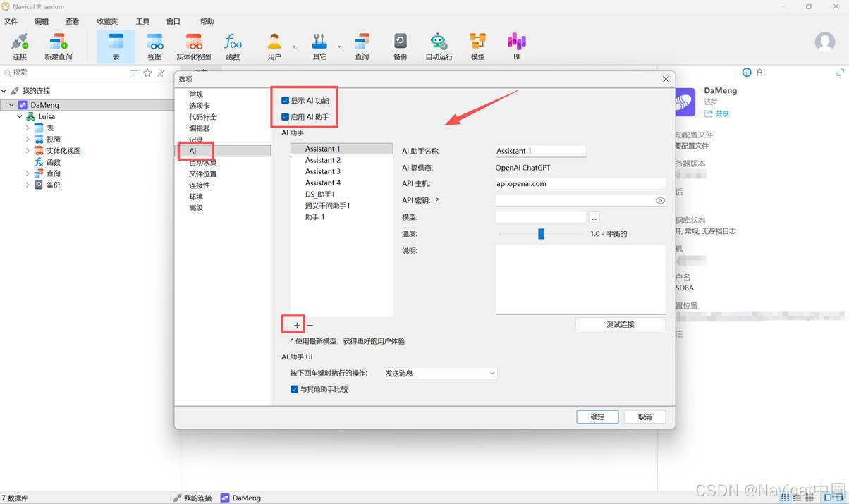The height and width of the screenshot is (504, 849).
Task: Click the 函数 f(x) toolbar icon
Action: click(x=233, y=47)
